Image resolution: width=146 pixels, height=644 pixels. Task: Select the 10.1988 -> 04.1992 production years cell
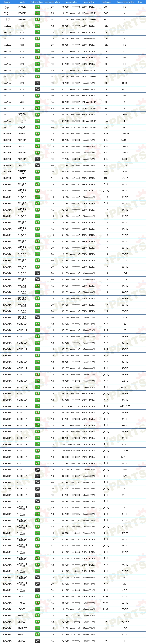71,172
